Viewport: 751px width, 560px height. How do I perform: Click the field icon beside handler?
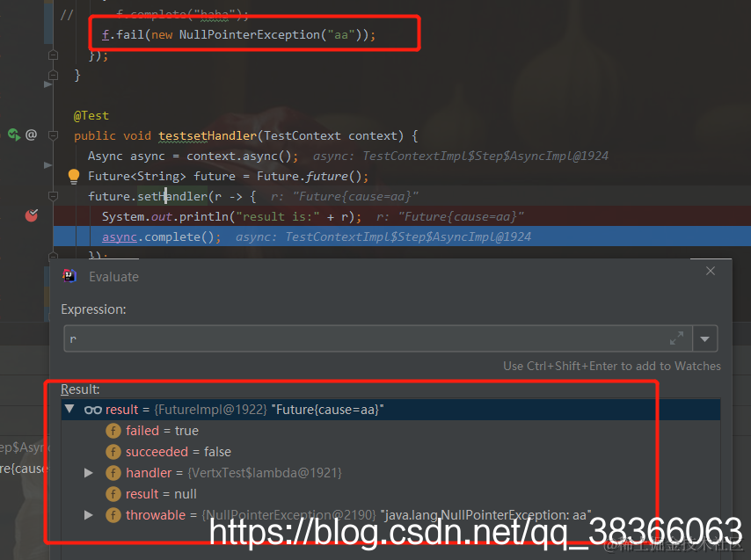[x=113, y=473]
